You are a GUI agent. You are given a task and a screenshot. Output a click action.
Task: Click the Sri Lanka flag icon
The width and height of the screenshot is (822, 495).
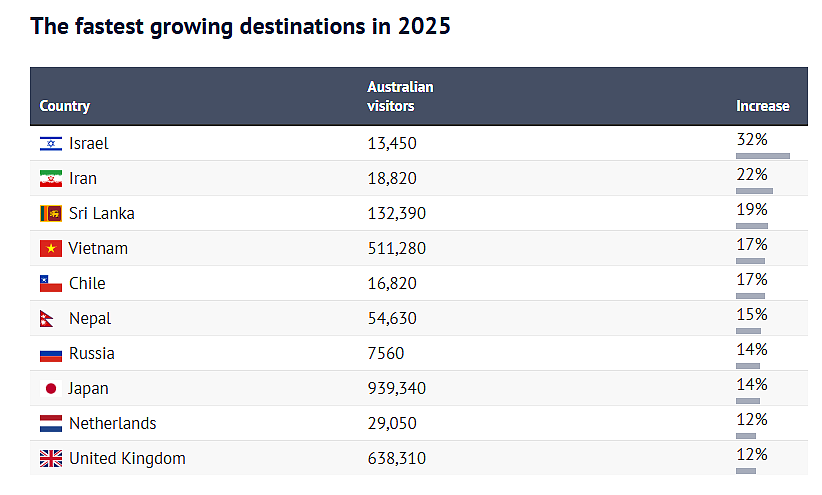click(50, 214)
